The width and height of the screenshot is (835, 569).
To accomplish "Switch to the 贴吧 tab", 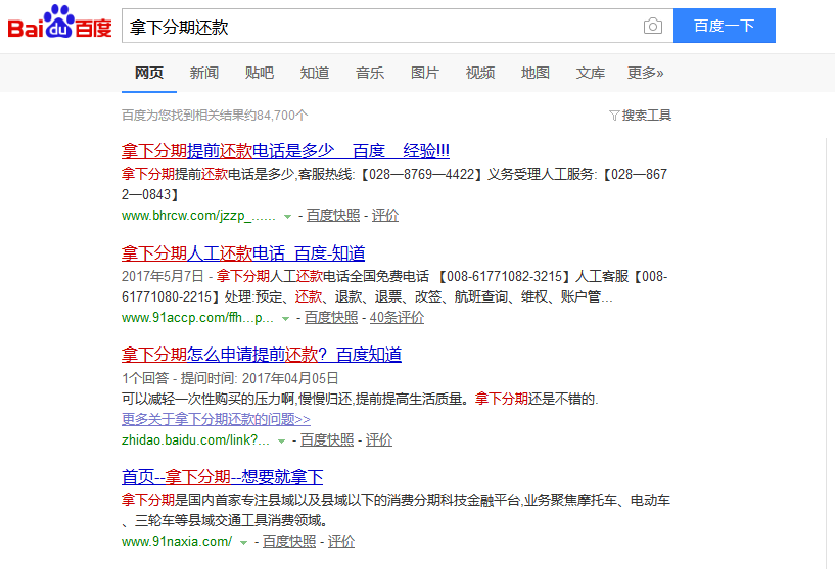I will tap(259, 72).
